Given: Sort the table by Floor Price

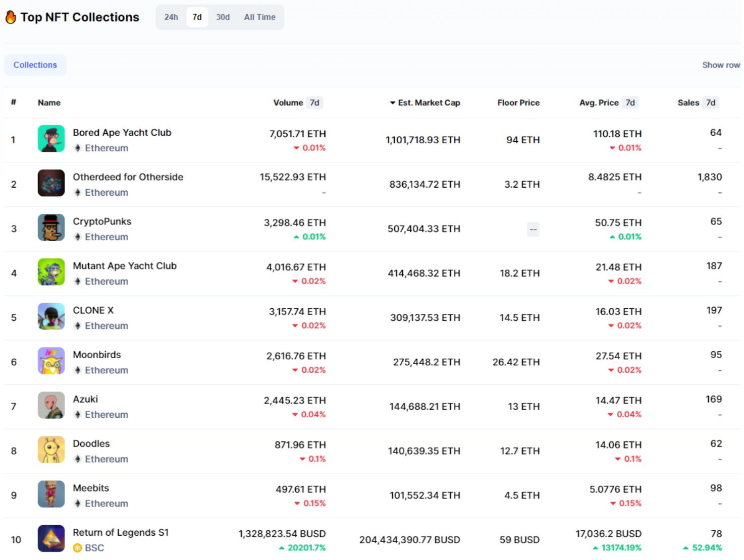Looking at the screenshot, I should (x=518, y=102).
